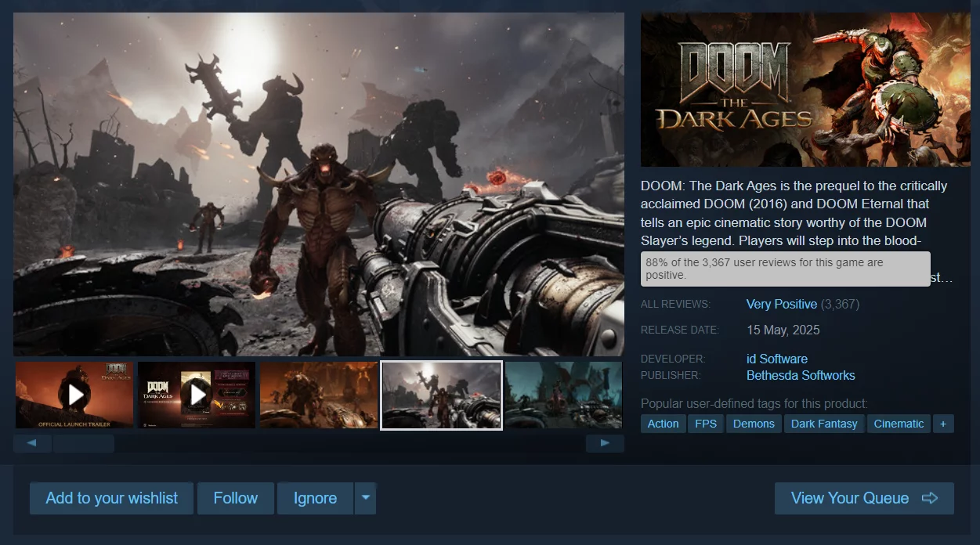The height and width of the screenshot is (545, 980).
Task: Open the Very Positive reviews link
Action: click(x=781, y=304)
